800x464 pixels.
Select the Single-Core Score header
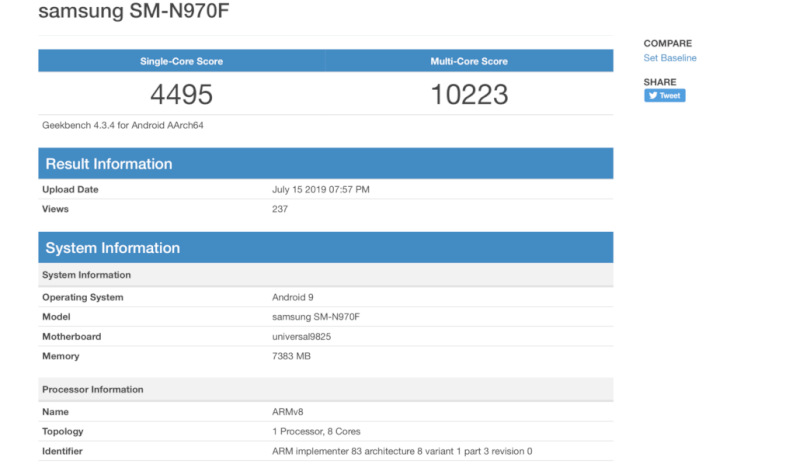[x=181, y=61]
